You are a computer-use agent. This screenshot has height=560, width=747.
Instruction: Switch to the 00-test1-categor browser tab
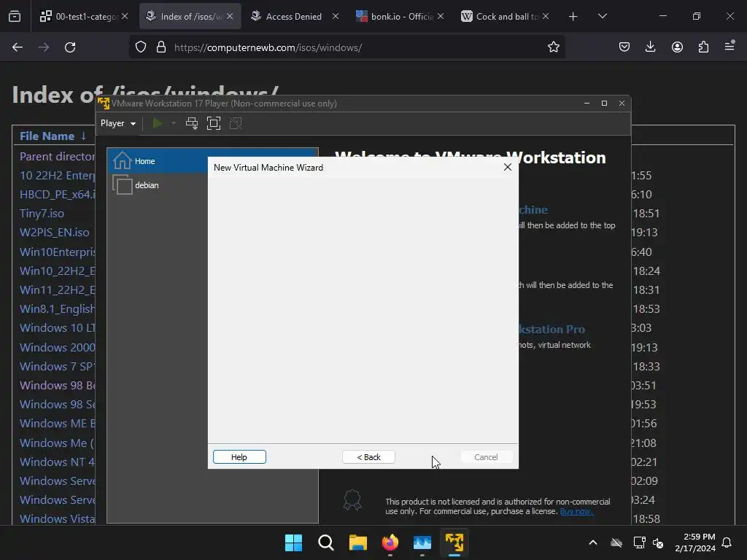click(x=85, y=16)
